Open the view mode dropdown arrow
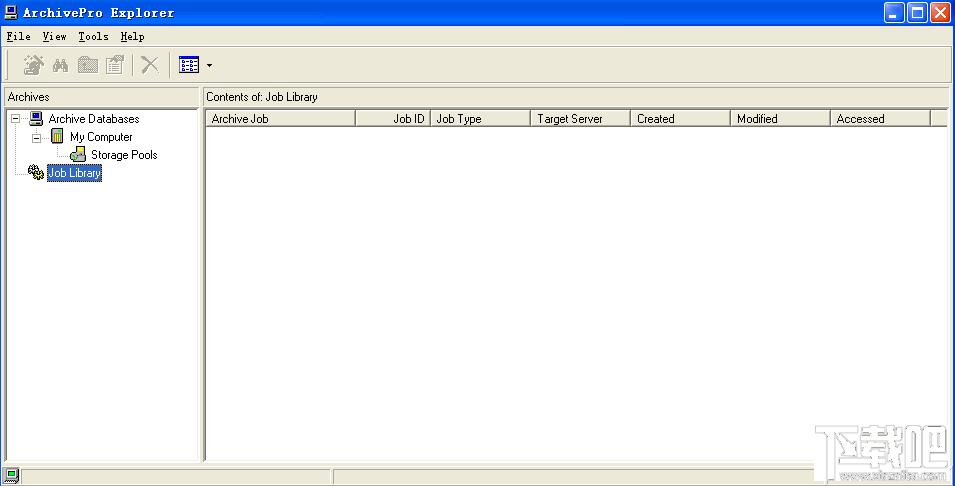 coord(210,65)
